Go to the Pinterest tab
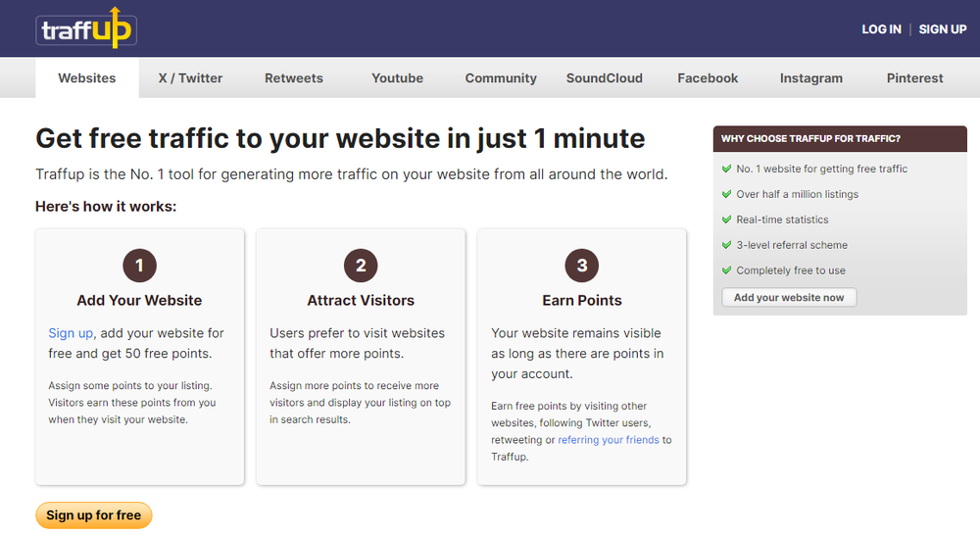980x537 pixels. point(915,78)
